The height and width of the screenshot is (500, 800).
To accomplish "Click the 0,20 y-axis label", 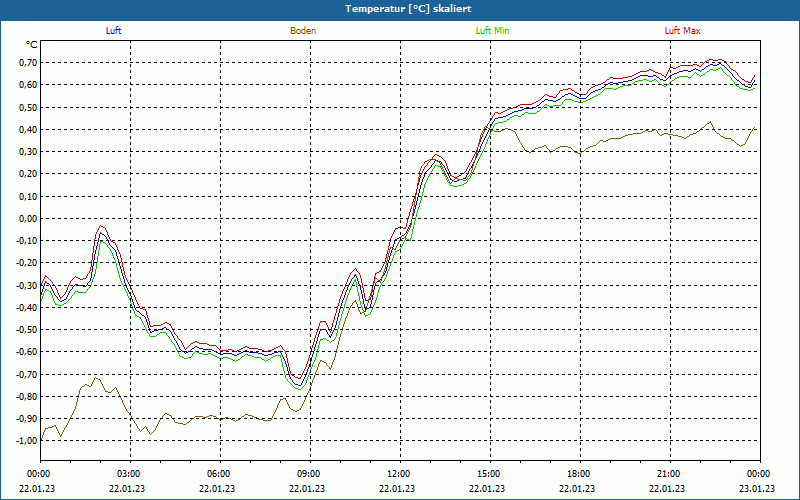I will pos(29,174).
